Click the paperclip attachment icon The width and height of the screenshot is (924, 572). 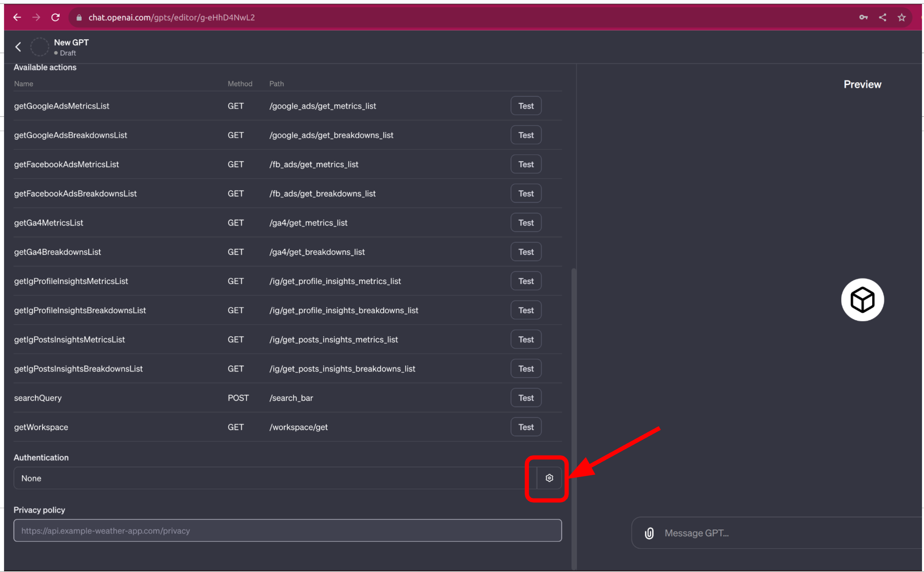point(649,533)
